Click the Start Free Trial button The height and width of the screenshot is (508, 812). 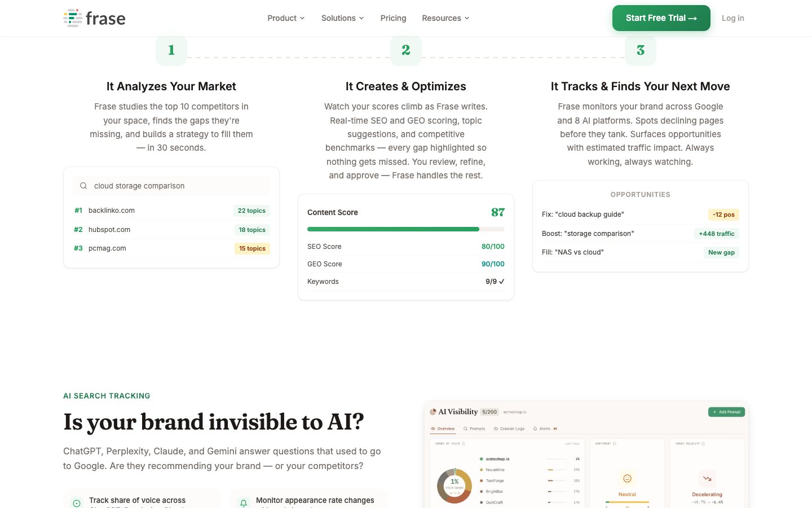click(661, 18)
